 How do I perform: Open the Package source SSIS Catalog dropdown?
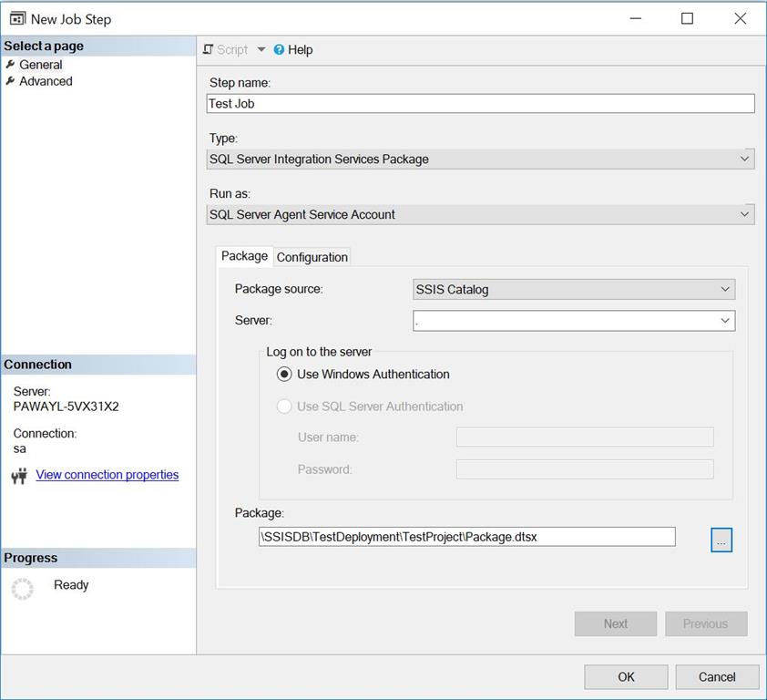click(x=574, y=289)
